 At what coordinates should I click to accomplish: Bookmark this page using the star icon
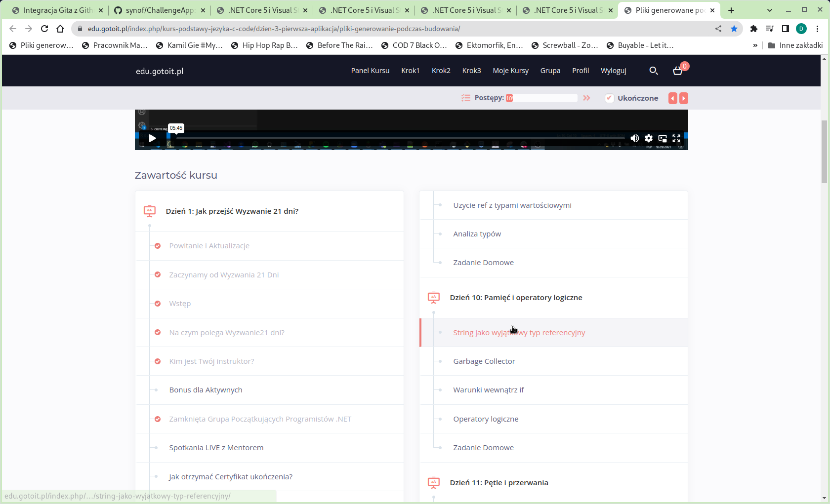[734, 29]
